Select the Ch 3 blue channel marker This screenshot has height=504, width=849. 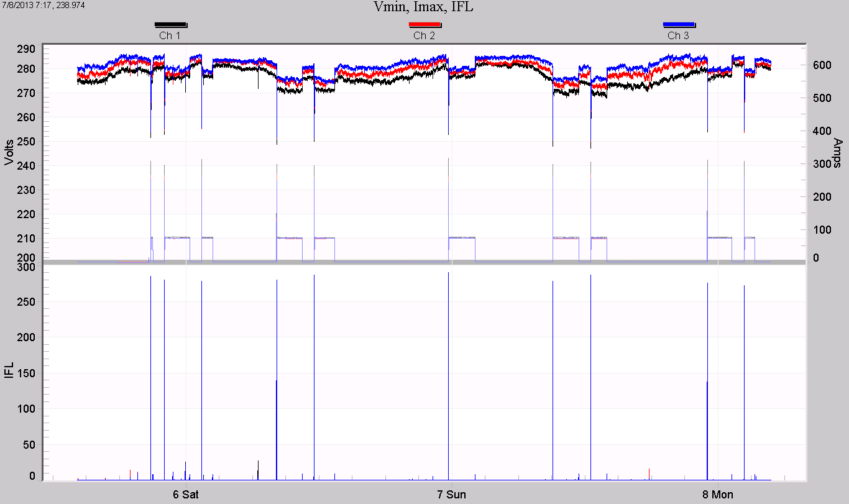click(680, 25)
